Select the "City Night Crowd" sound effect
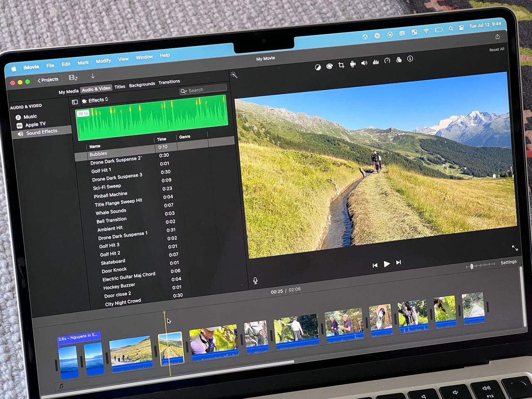Screen dimensions: 532x399 pyautogui.click(x=123, y=302)
